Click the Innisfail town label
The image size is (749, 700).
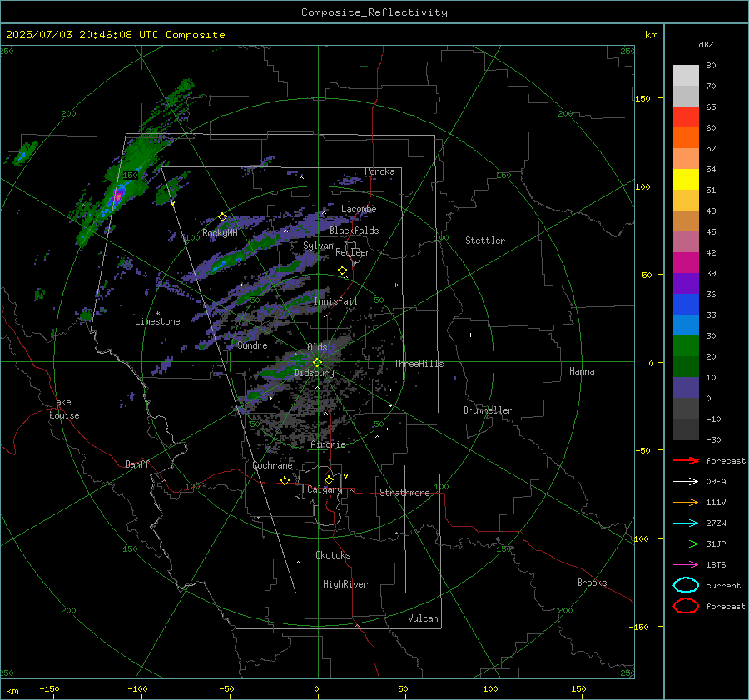(335, 301)
